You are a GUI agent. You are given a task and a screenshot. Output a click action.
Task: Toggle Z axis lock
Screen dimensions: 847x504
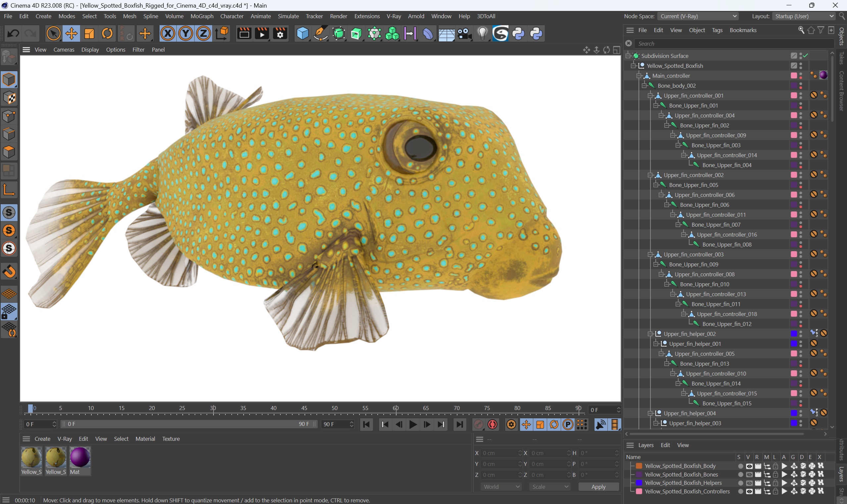click(204, 34)
